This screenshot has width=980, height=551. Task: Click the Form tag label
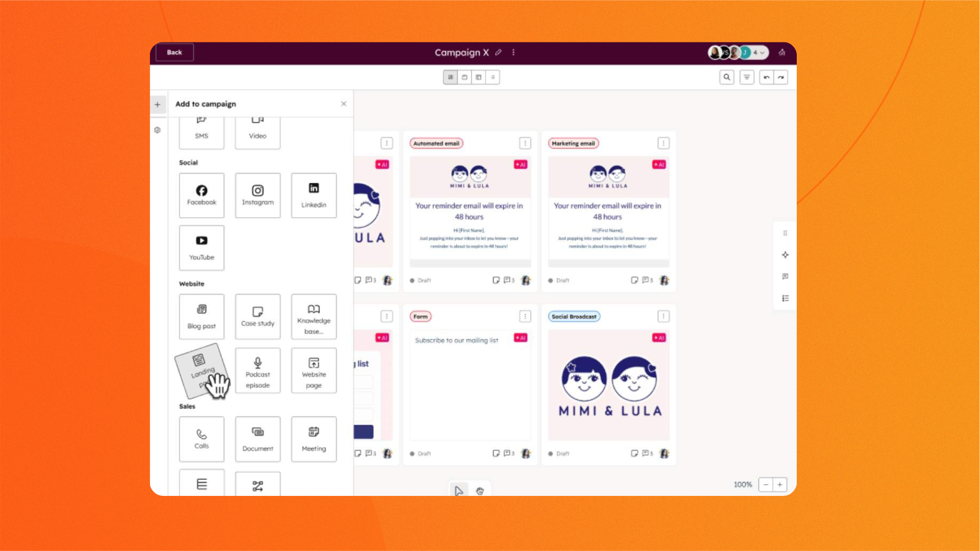pos(421,316)
